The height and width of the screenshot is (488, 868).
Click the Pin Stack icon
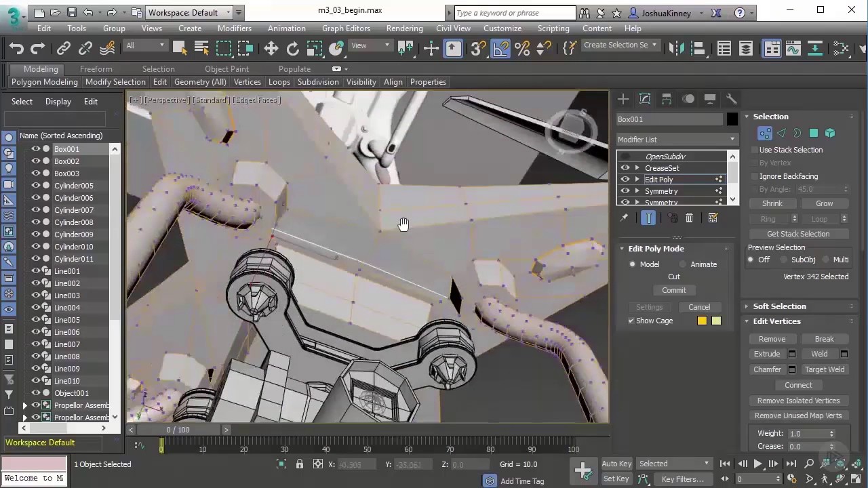[x=624, y=218]
